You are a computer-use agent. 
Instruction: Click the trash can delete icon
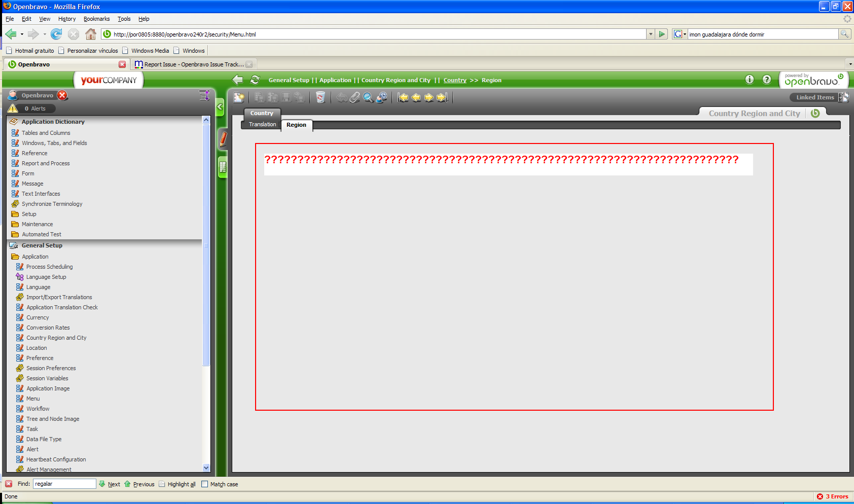point(320,97)
